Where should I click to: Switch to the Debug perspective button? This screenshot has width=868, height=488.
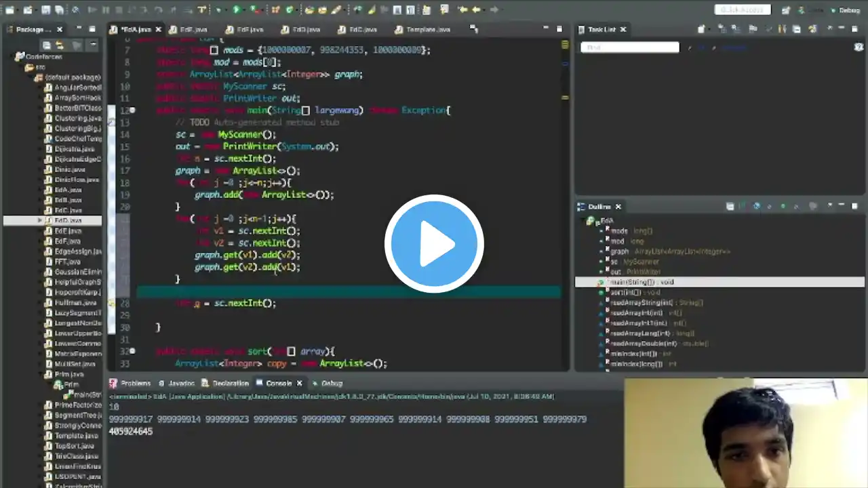[844, 9]
